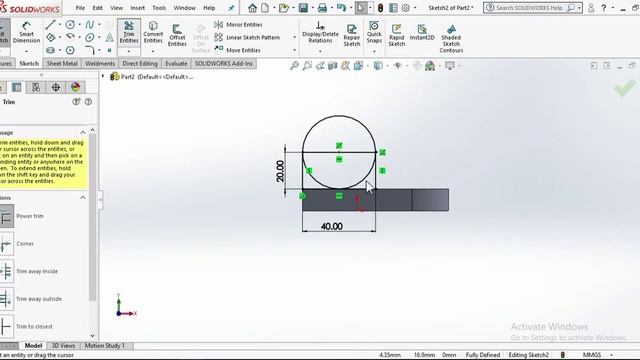
Task: Open the Quick Snaps dropdown arrow
Action: click(374, 52)
